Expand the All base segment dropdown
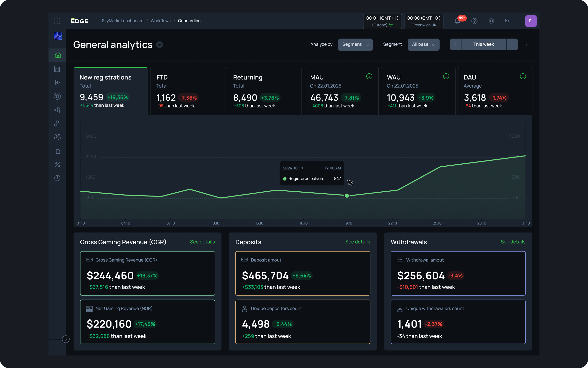 coord(423,44)
